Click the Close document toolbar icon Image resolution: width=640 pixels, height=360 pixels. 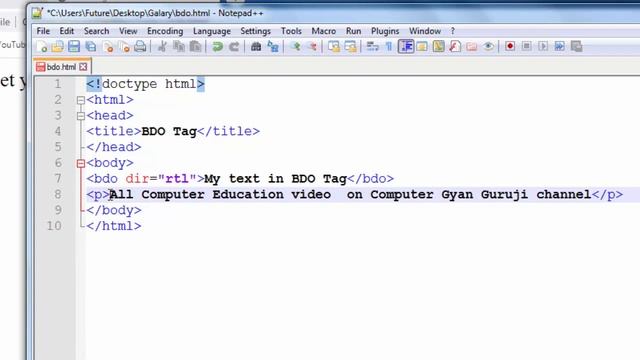(108, 47)
